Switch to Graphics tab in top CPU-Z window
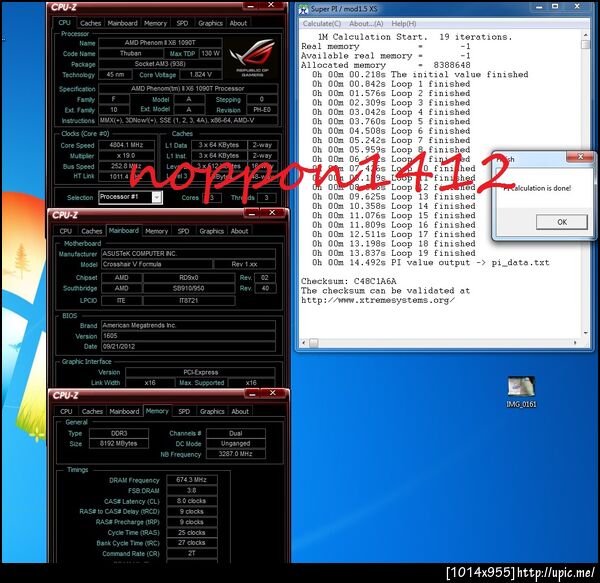 pyautogui.click(x=210, y=23)
